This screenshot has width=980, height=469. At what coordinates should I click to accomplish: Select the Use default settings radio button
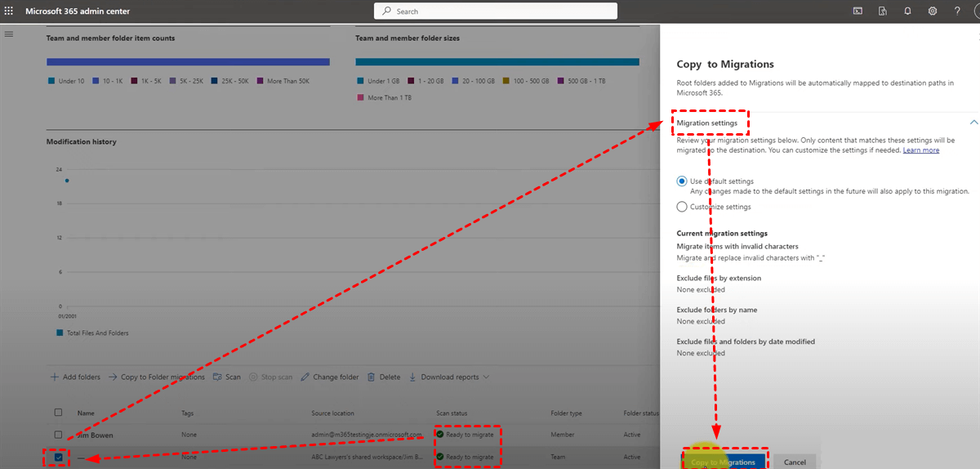tap(682, 181)
